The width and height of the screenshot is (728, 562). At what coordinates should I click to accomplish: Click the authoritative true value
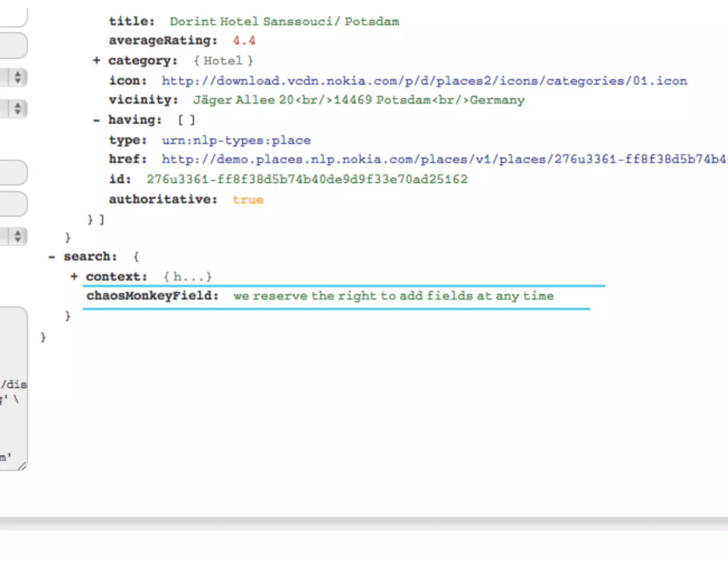coord(248,200)
